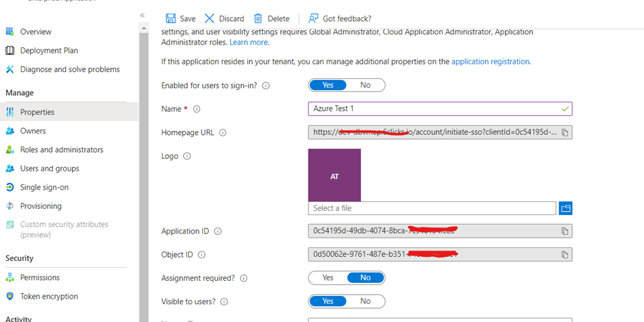This screenshot has height=322, width=644.
Task: Click the Delete button label
Action: click(278, 18)
